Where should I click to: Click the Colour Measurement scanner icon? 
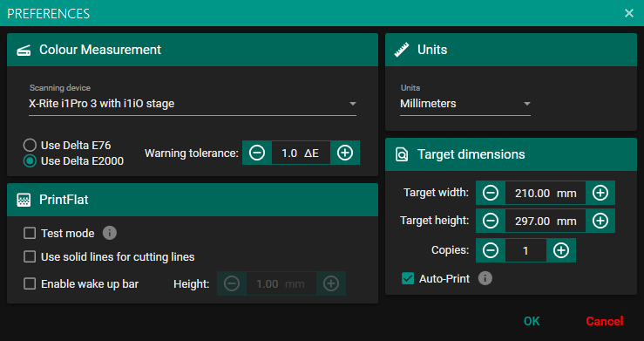(24, 50)
